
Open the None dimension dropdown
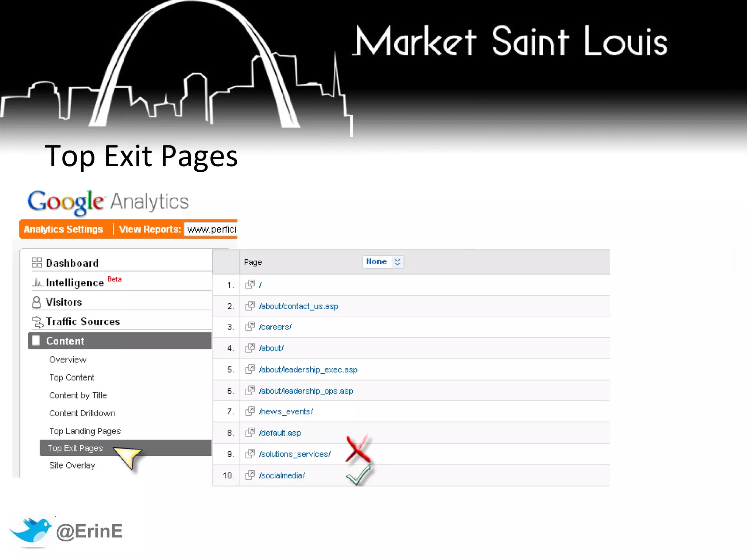click(x=383, y=262)
